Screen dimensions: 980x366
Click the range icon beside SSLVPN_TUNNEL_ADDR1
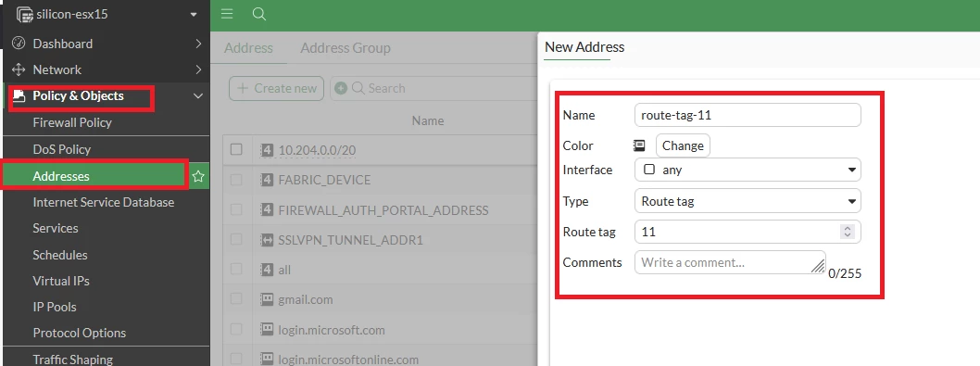[267, 240]
